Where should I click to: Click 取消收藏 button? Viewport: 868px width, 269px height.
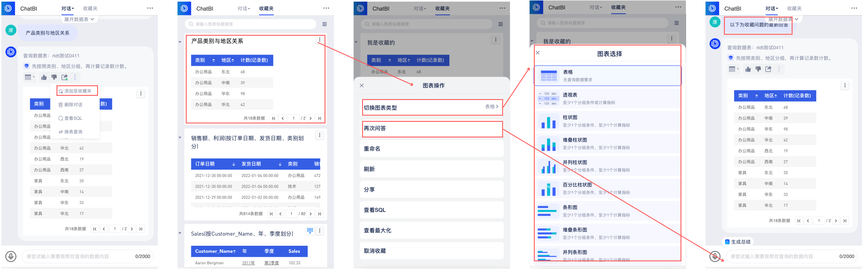(x=432, y=251)
